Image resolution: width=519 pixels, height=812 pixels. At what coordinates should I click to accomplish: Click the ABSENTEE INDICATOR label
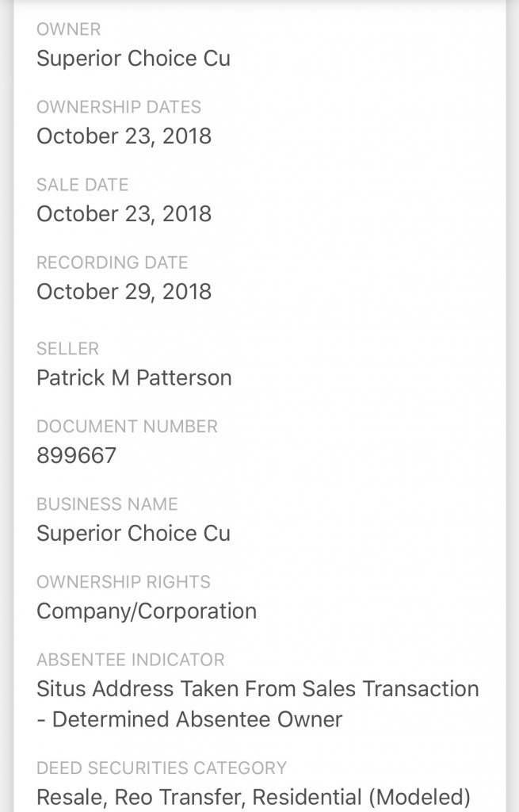click(130, 660)
